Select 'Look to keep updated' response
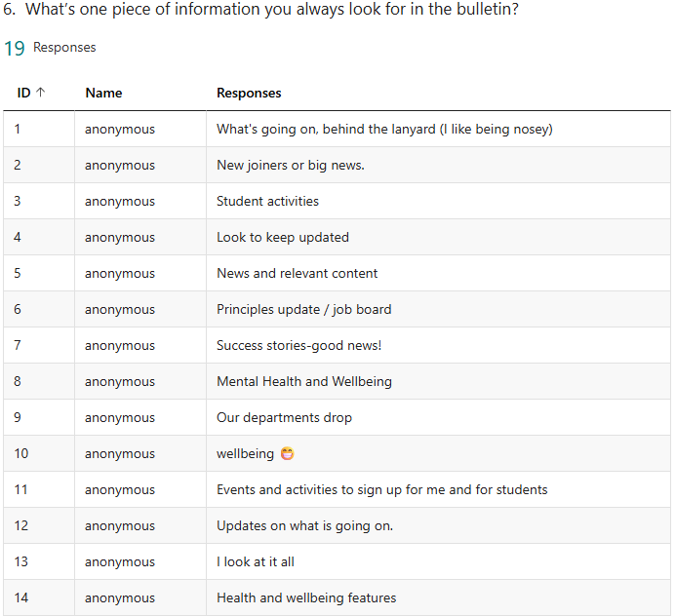 tap(282, 238)
